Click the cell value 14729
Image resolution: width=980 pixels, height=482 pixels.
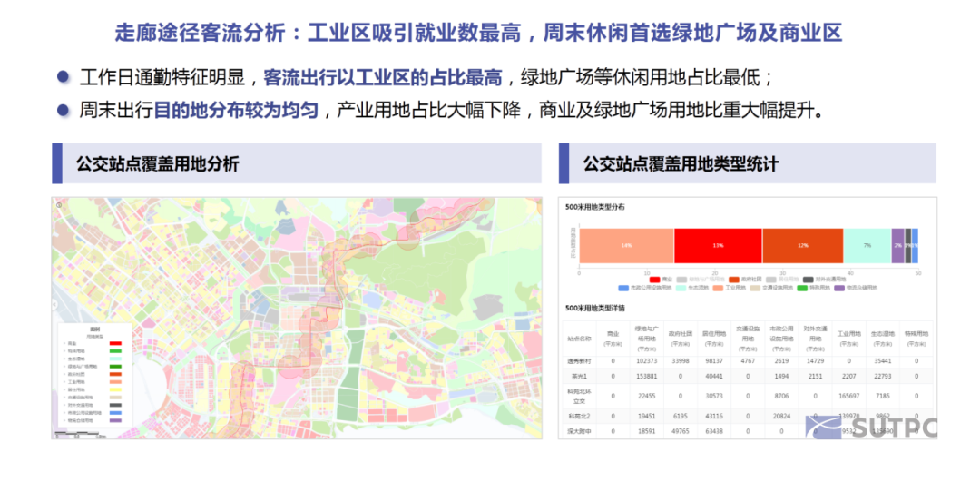[815, 361]
